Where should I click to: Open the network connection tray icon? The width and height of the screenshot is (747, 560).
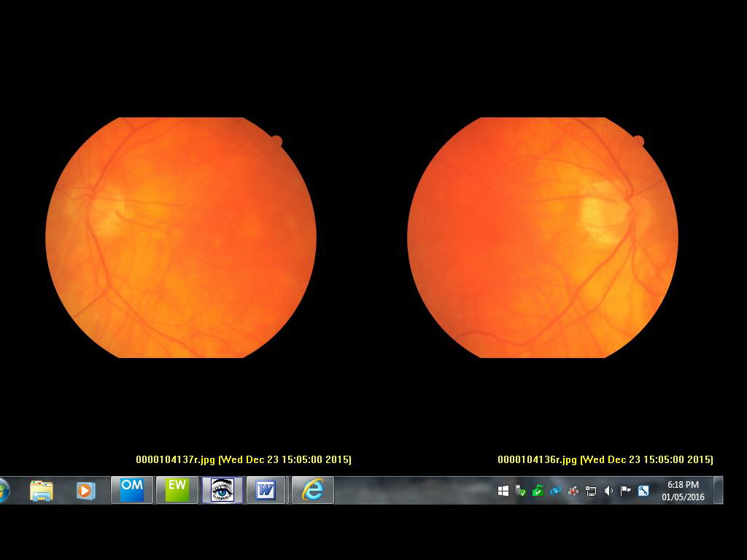[591, 491]
